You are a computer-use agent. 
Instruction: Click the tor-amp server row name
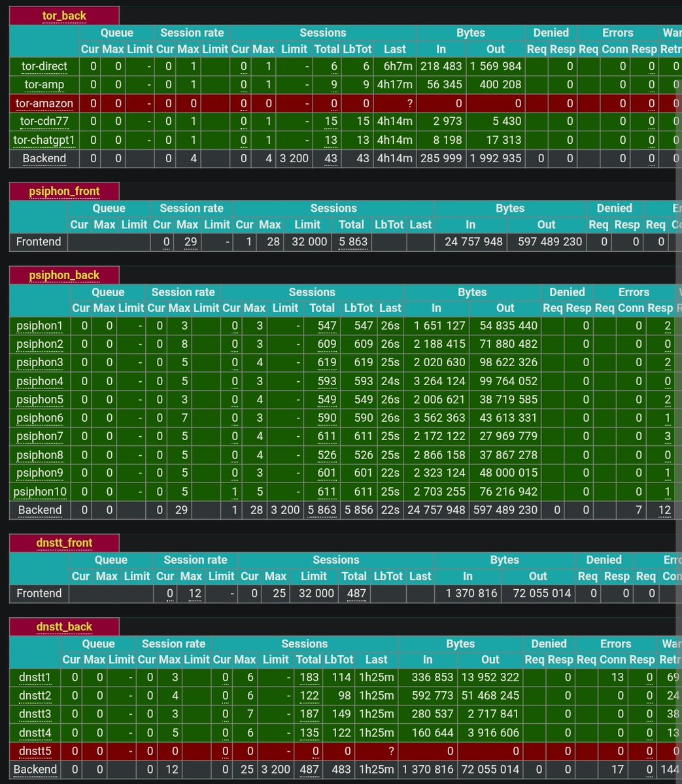[44, 84]
